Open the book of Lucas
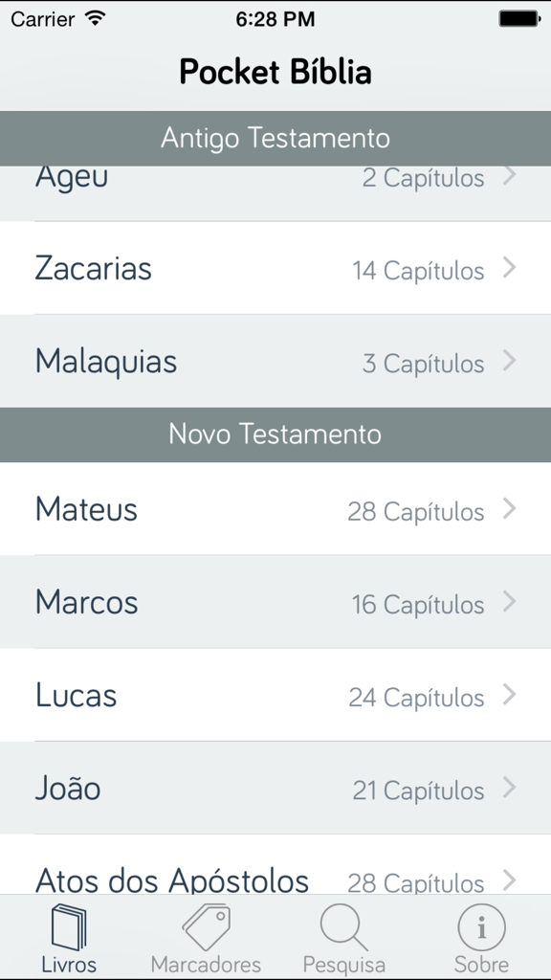Viewport: 551px width, 980px height. point(275,696)
